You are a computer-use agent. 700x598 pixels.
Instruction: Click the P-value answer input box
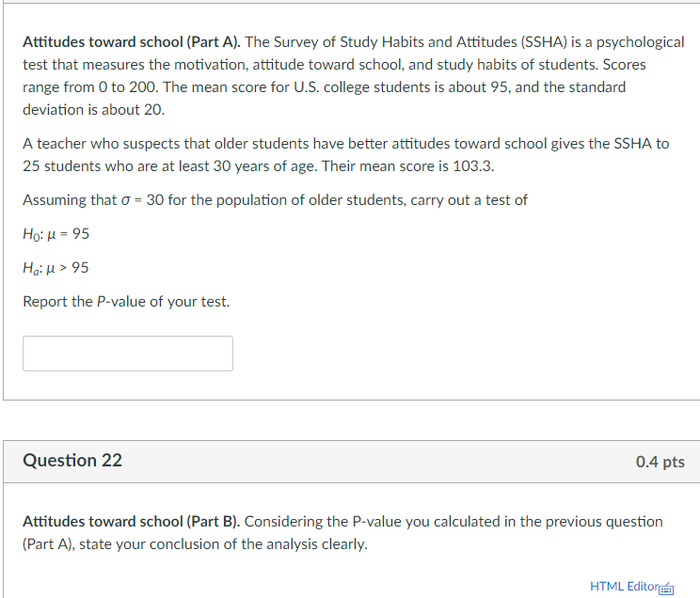[128, 354]
